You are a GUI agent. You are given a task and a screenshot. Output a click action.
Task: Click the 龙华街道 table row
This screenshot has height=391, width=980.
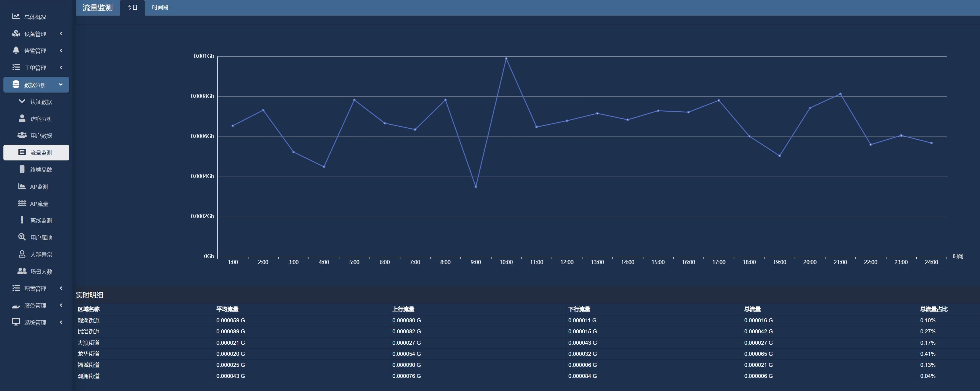[x=89, y=354]
